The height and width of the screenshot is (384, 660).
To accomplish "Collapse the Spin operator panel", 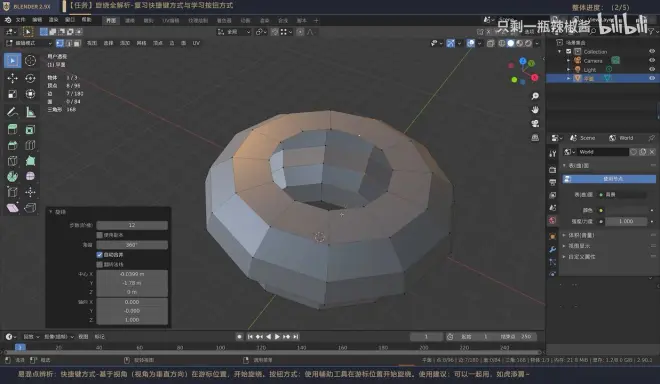I will tap(51, 212).
